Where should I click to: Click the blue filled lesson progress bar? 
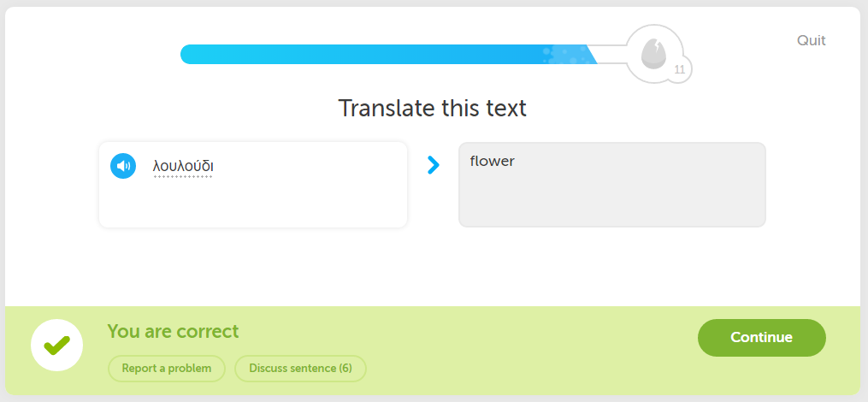click(x=388, y=54)
